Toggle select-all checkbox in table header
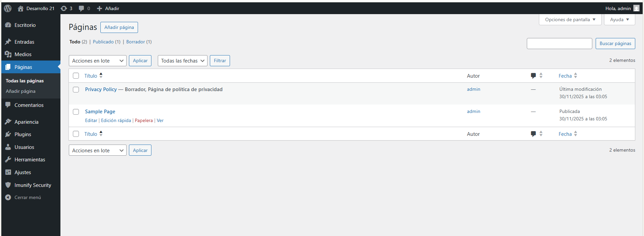 point(76,76)
